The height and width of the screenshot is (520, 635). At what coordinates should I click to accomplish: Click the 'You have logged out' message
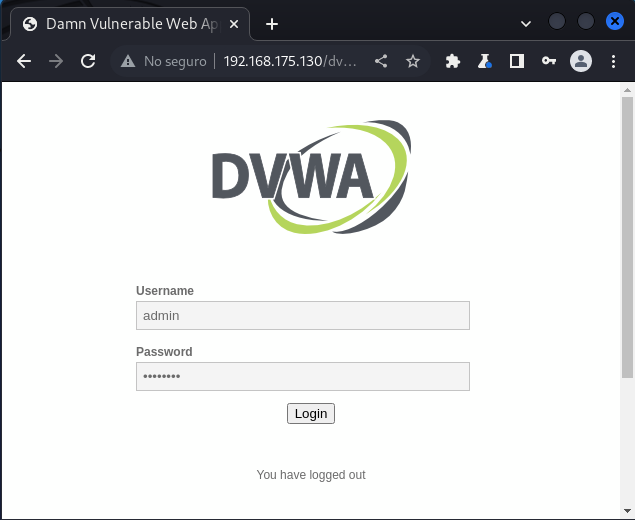click(x=311, y=475)
